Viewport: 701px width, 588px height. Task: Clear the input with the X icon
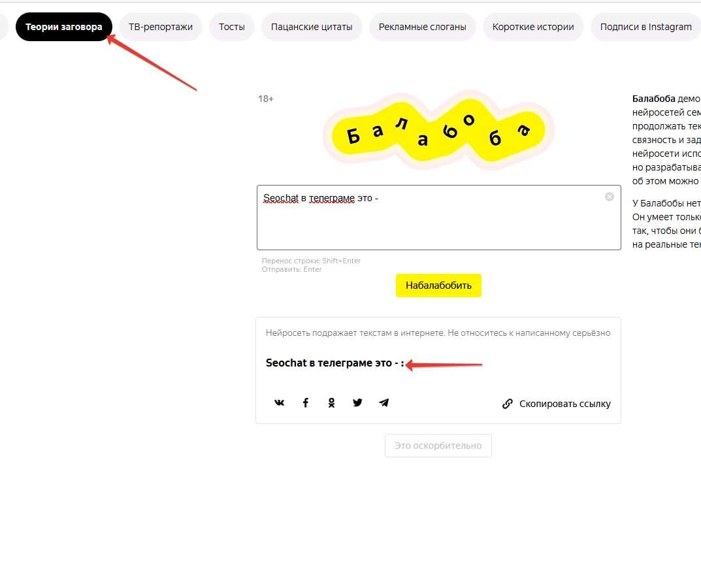610,197
